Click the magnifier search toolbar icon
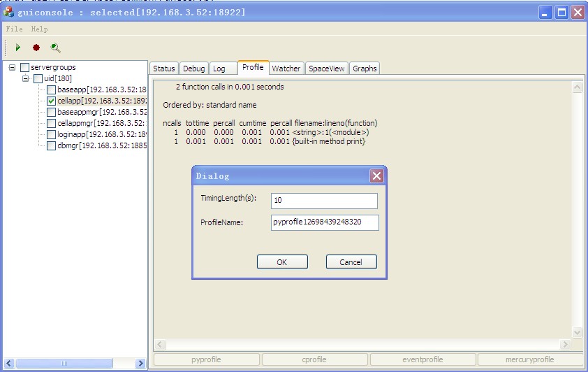This screenshot has width=588, height=372. point(55,48)
